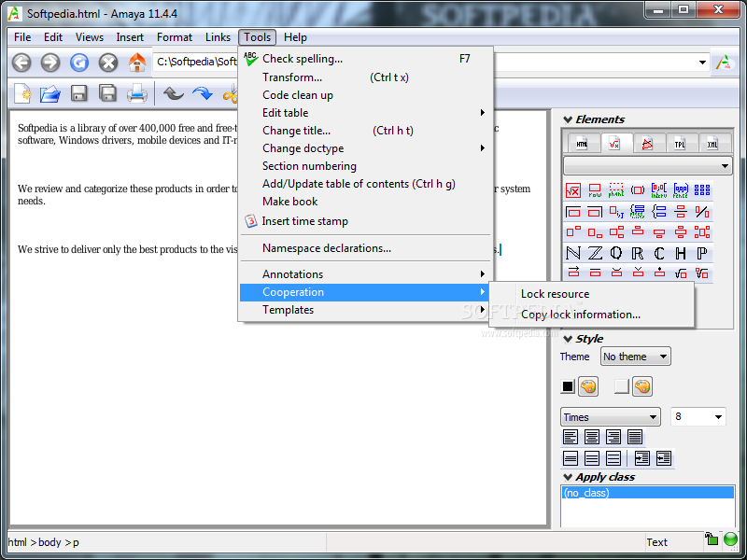Click the green status ball in status bar
The height and width of the screenshot is (560, 747).
pos(730,539)
